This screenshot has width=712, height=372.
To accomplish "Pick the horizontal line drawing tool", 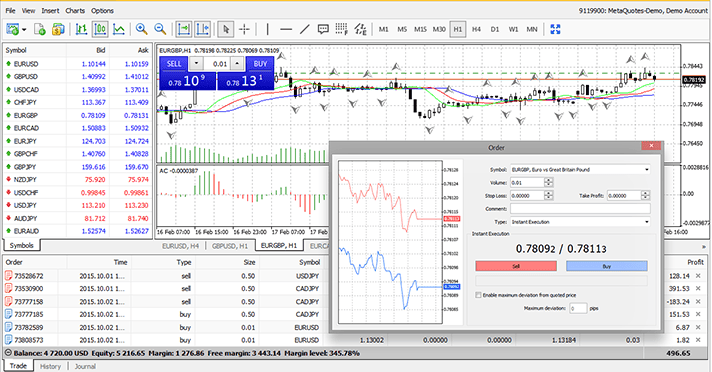I will click(x=286, y=30).
